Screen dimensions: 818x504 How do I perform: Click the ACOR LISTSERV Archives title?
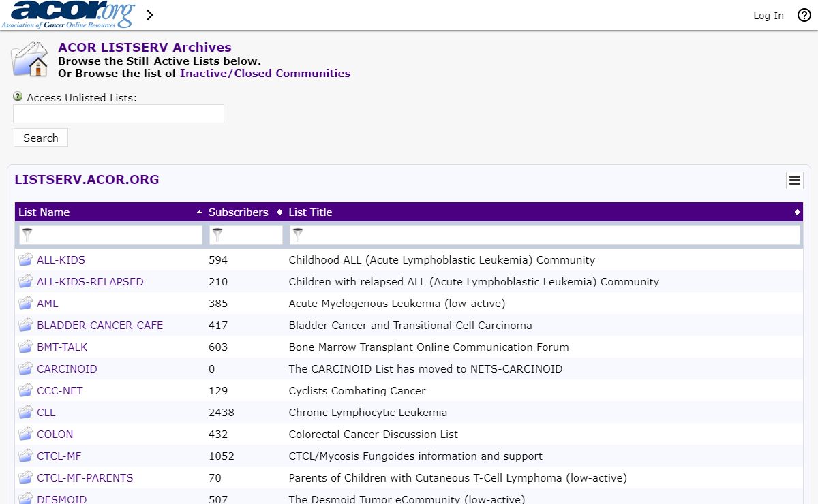pos(145,48)
